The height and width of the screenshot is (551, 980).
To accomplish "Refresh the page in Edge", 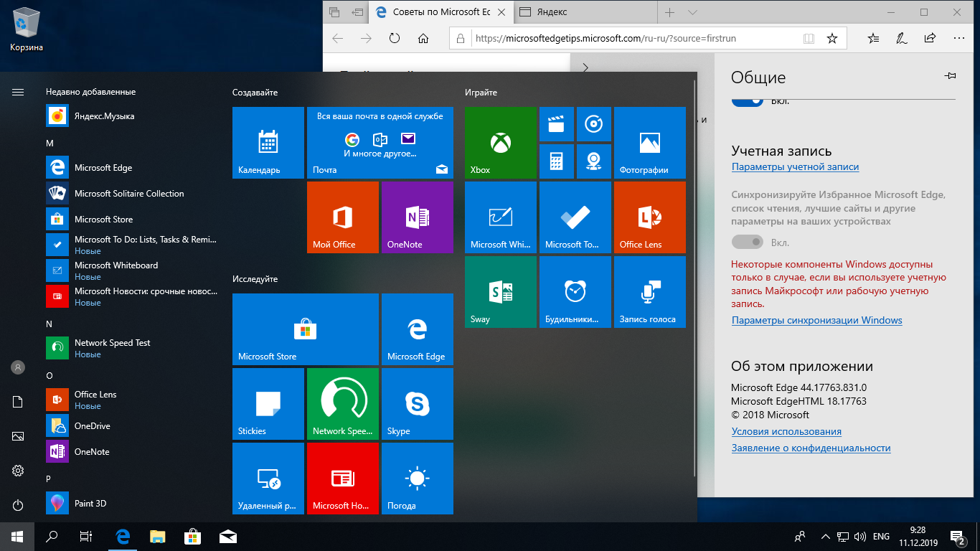I will click(395, 38).
